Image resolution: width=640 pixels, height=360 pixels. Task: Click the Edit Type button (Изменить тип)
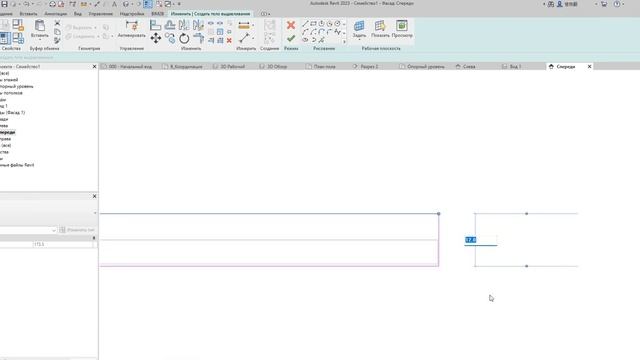(77, 230)
